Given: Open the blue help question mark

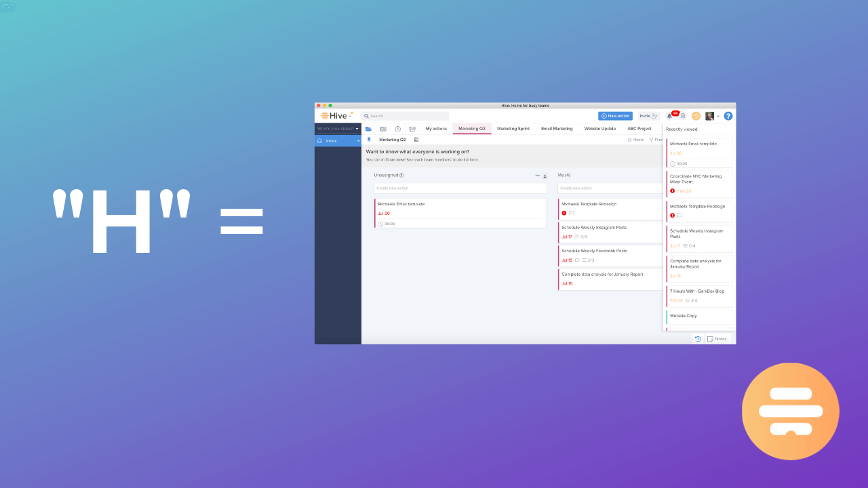Looking at the screenshot, I should [728, 116].
